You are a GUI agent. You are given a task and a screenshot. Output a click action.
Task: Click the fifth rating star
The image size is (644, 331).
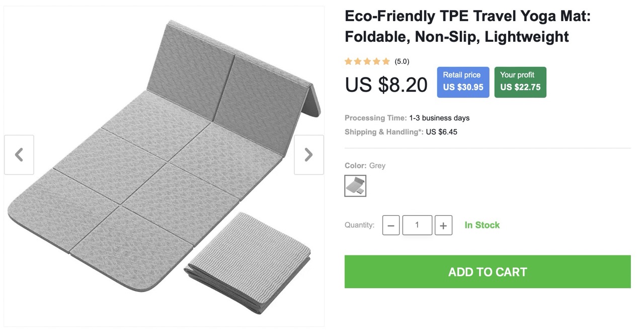point(386,61)
